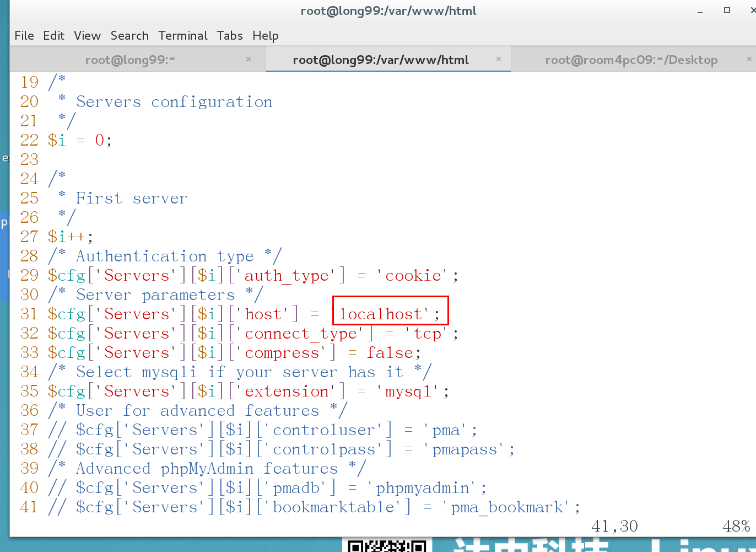The width and height of the screenshot is (756, 552).
Task: Open the Help menu
Action: tap(266, 35)
